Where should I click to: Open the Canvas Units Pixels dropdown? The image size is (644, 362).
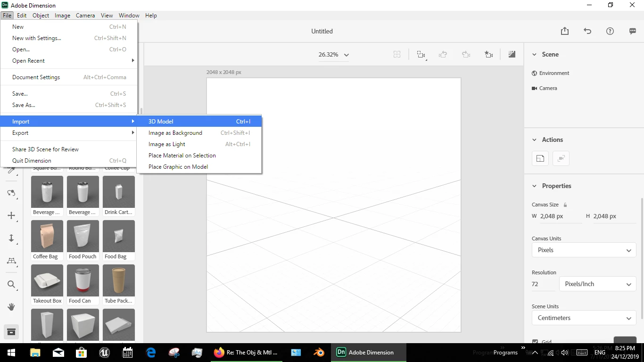(584, 250)
